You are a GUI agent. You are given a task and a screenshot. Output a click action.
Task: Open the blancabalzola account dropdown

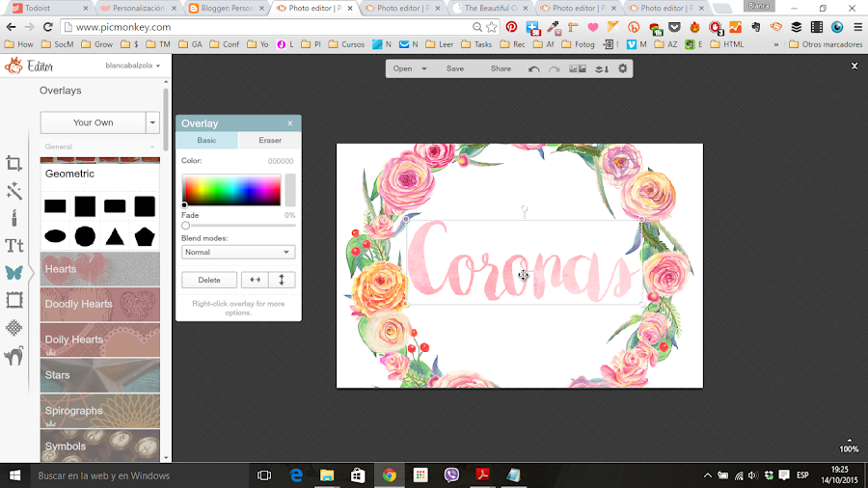133,66
